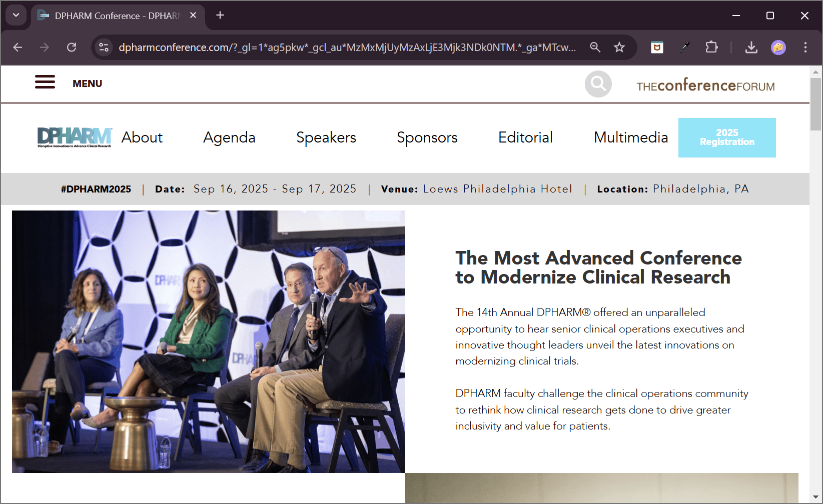
Task: Open the Agenda menu item
Action: coord(229,137)
